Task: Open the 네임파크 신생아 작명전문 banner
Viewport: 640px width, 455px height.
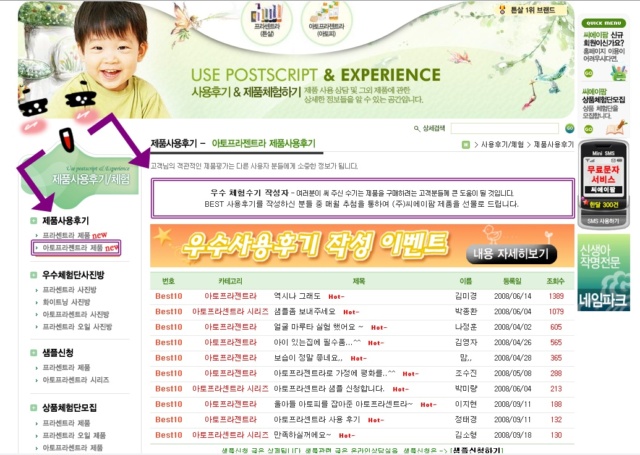Action: (603, 273)
